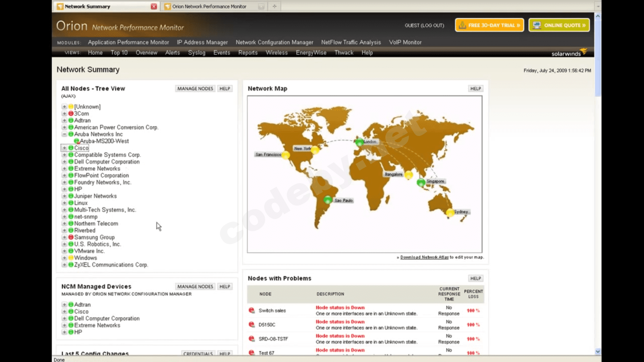Collapse the Aruba Networks Inc node

pos(64,134)
